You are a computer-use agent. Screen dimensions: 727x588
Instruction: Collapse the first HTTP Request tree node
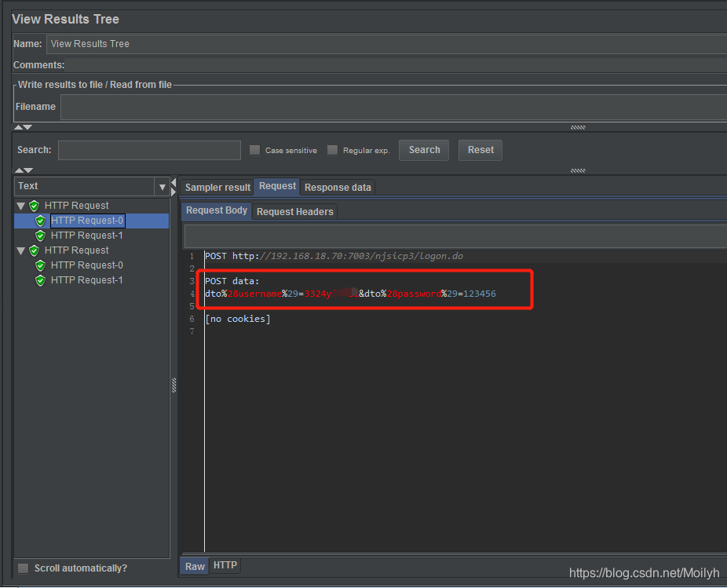coord(21,206)
